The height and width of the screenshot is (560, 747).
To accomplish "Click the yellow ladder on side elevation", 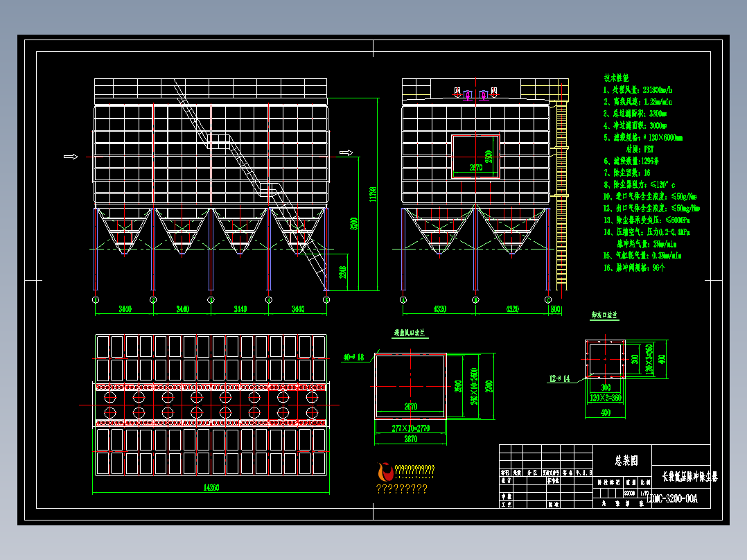I will pyautogui.click(x=562, y=195).
